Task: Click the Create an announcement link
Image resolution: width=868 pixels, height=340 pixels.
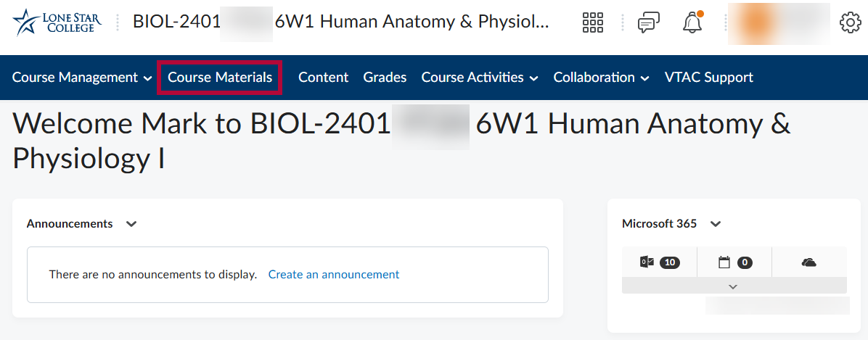Action: point(334,275)
